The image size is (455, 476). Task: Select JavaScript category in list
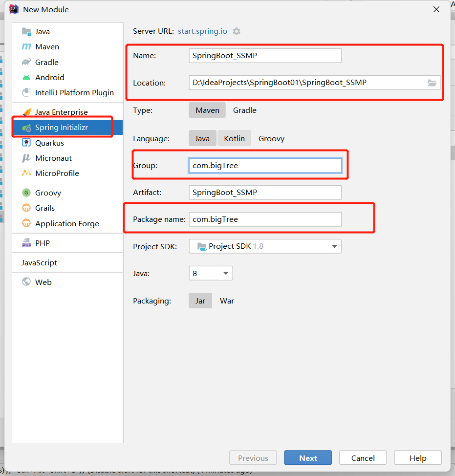coord(67,262)
